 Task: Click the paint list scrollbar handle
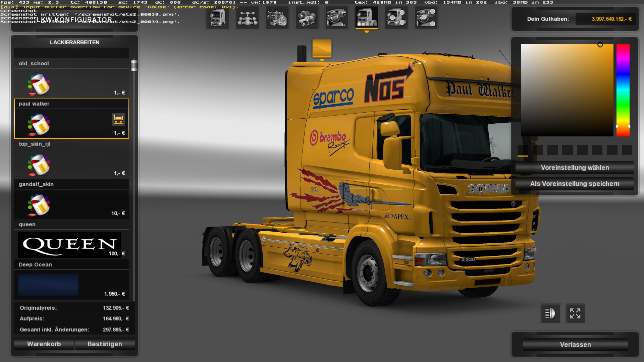[x=134, y=65]
